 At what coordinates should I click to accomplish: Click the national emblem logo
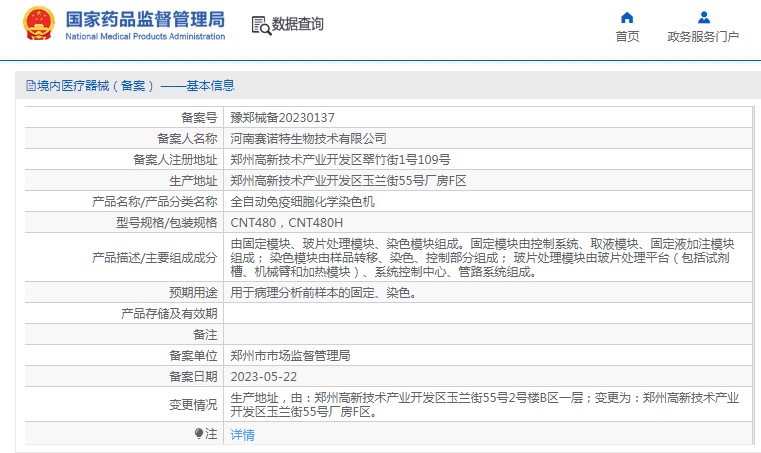coord(38,23)
